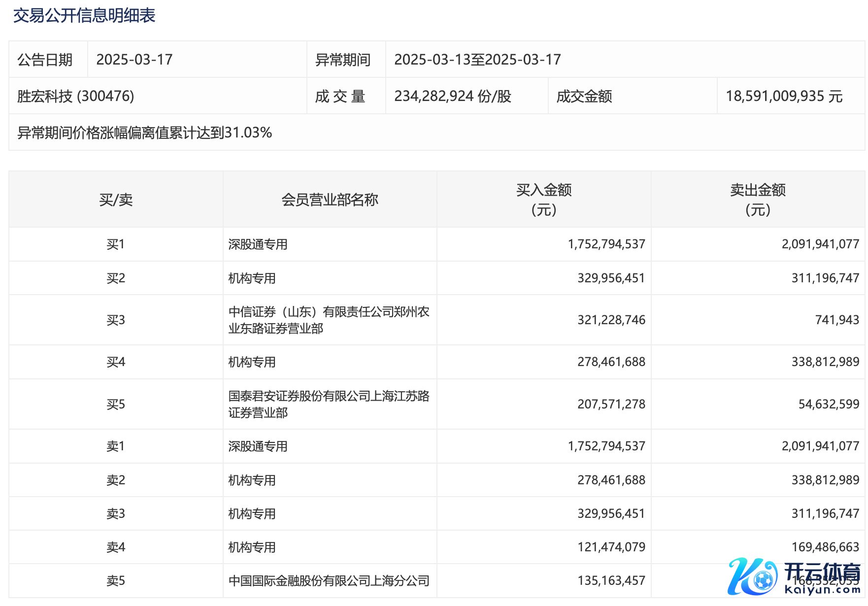The image size is (868, 606).
Task: Click the abnormal period 2025-03-13至2025-03-17 value
Action: point(477,60)
